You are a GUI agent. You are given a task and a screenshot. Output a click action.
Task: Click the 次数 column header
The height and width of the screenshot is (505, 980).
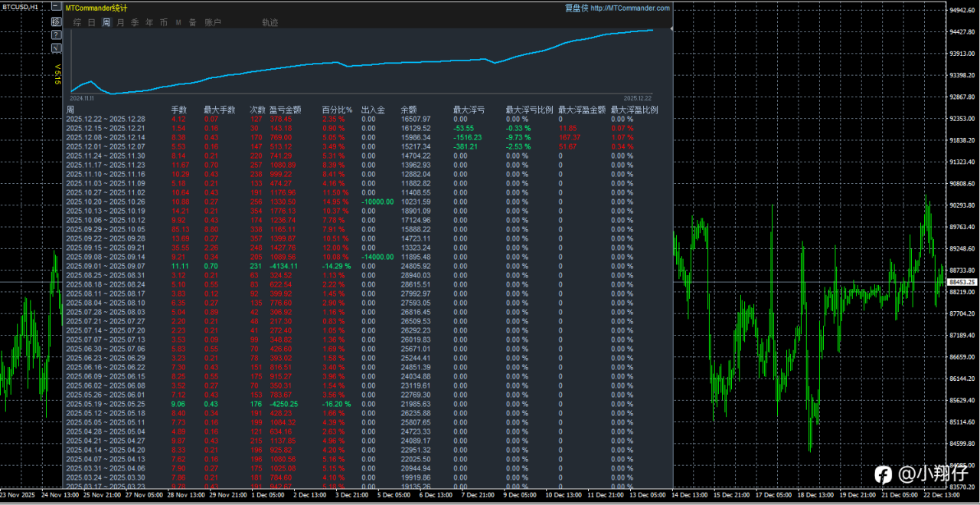[x=258, y=110]
